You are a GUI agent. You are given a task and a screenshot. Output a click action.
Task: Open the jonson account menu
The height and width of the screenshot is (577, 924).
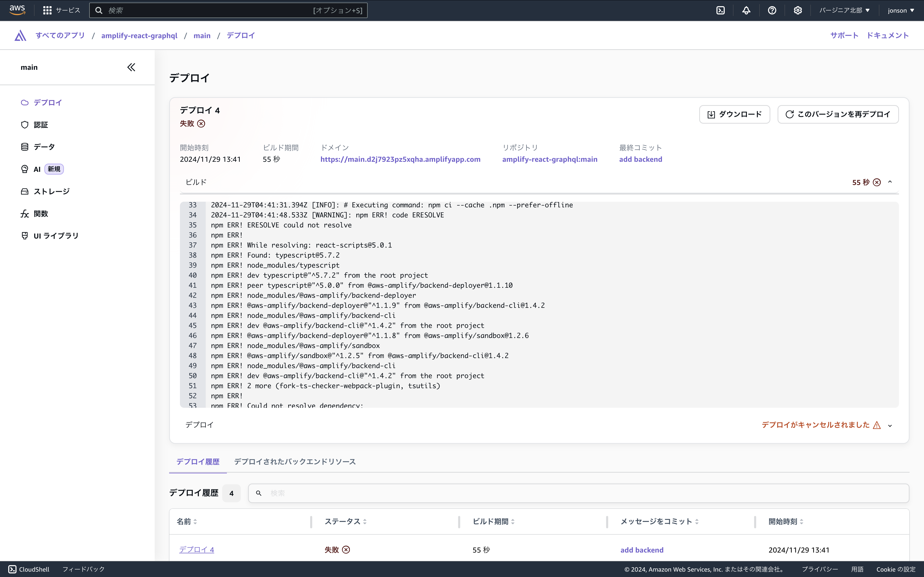[x=900, y=10]
